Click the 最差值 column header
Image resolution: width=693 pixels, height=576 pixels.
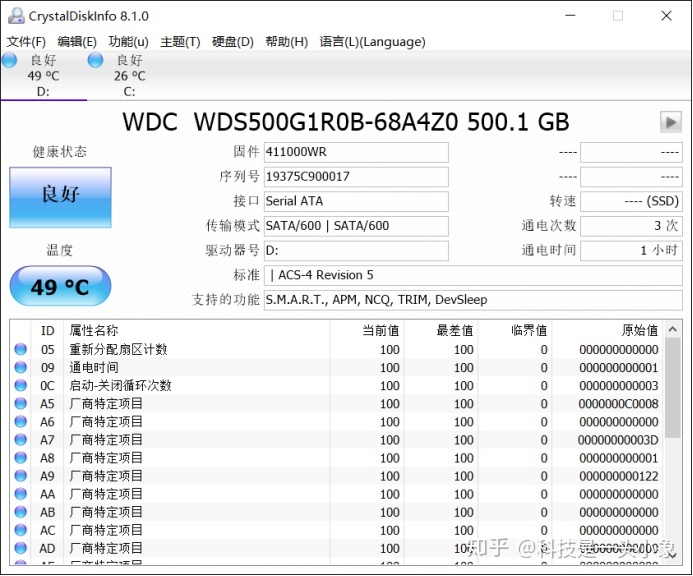tap(441, 331)
